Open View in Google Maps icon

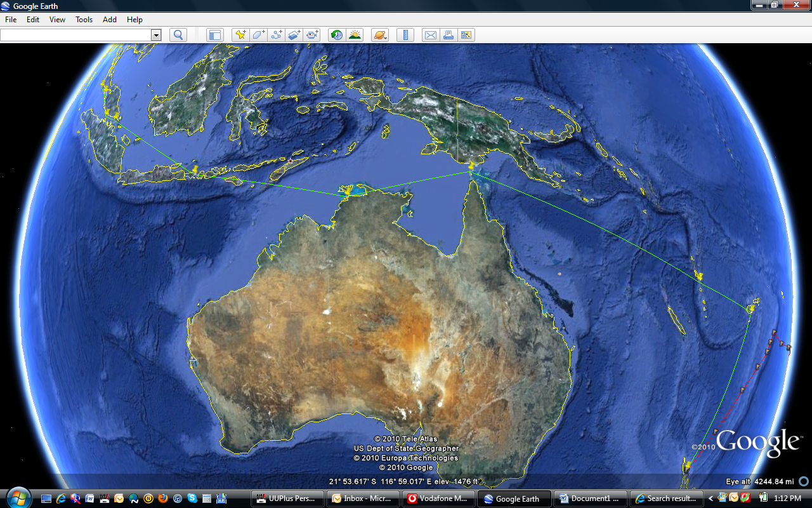click(x=466, y=35)
